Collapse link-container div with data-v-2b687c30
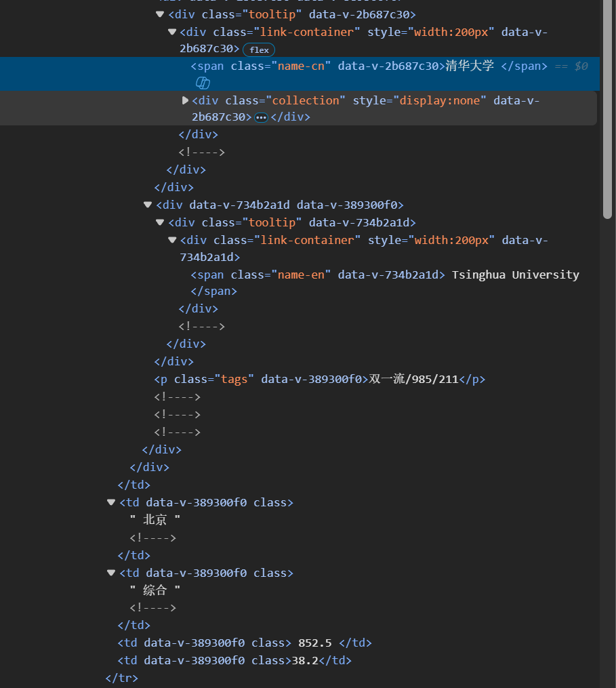The height and width of the screenshot is (688, 616). (172, 32)
